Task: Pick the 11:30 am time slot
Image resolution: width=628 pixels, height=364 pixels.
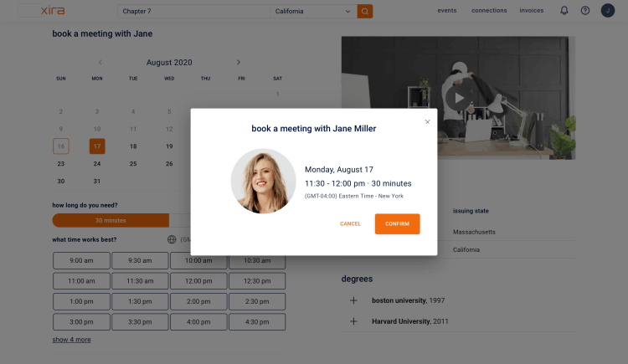Action: (140, 281)
